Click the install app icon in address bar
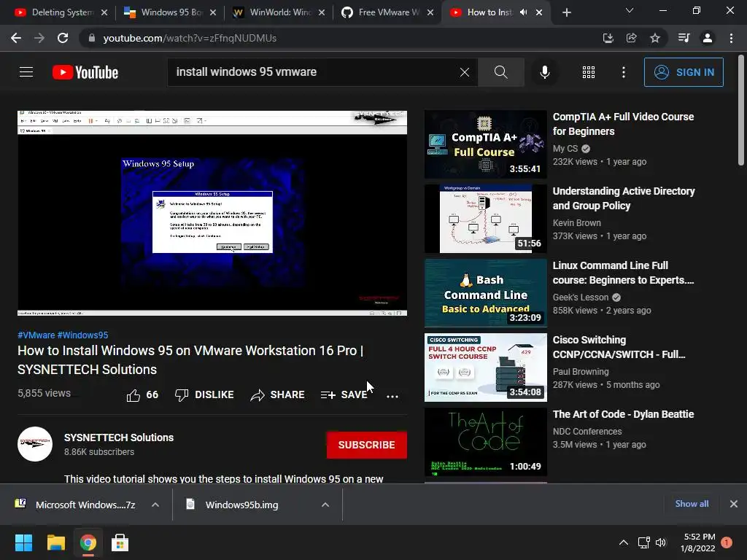 [x=608, y=38]
